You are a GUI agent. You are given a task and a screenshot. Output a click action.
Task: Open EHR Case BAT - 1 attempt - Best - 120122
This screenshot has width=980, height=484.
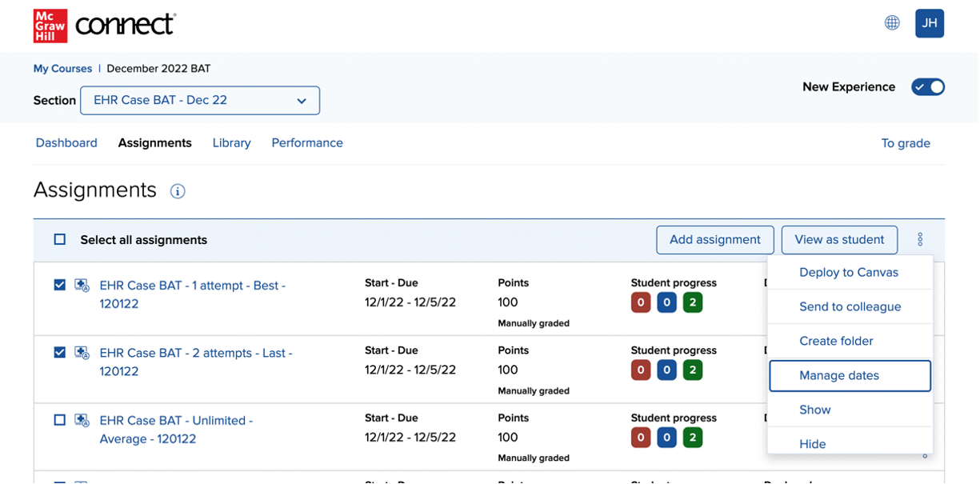[193, 294]
